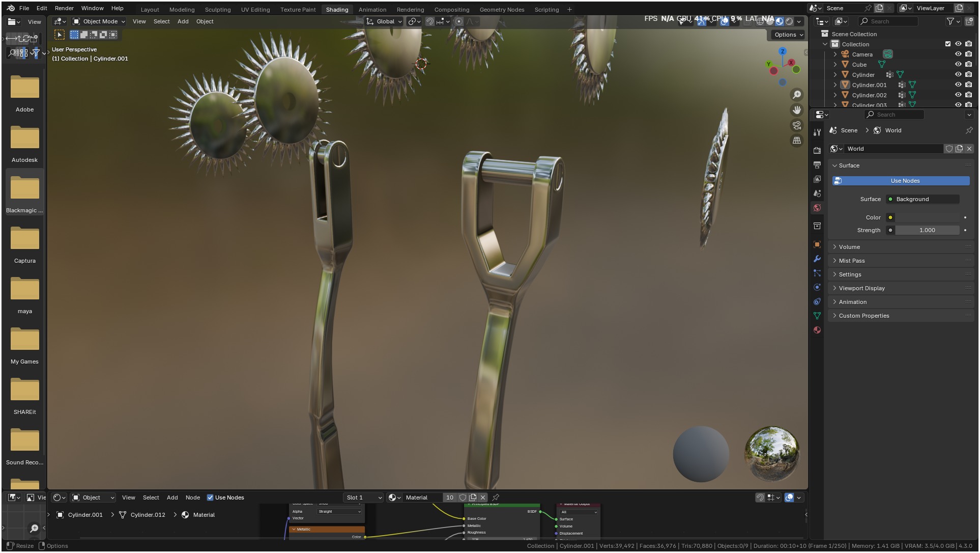Click the Options button in the viewport

[789, 35]
